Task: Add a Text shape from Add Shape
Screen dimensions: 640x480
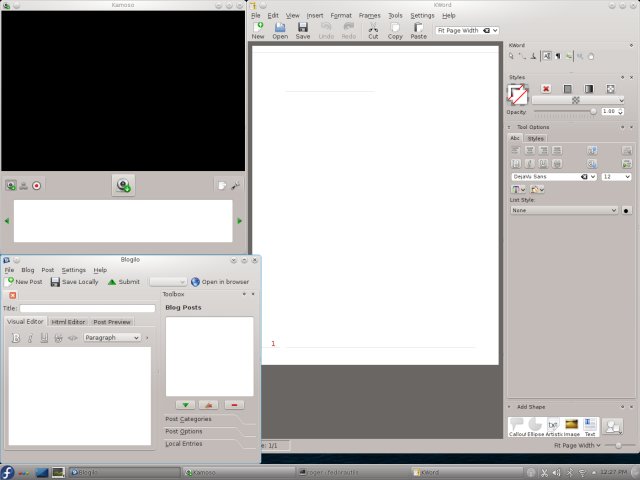Action: point(590,427)
